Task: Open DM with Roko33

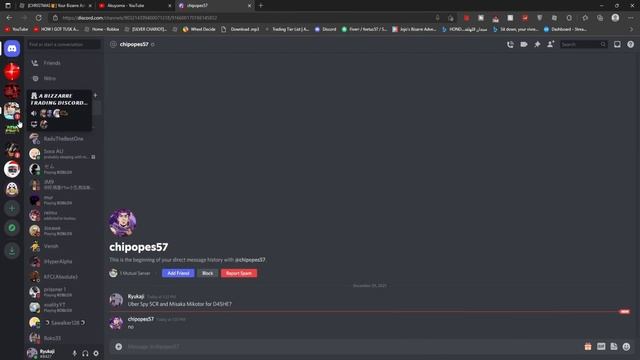Action: point(64,338)
